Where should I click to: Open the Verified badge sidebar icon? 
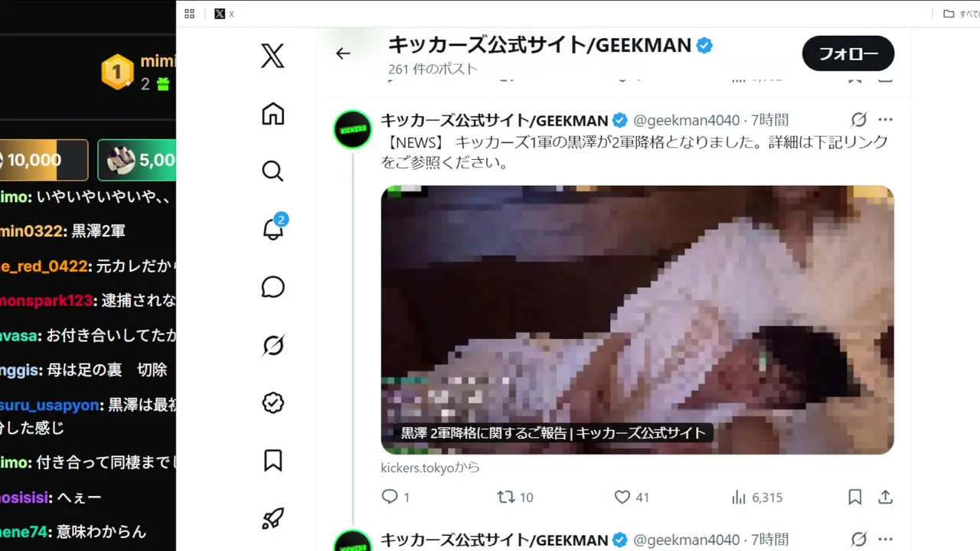pyautogui.click(x=273, y=403)
